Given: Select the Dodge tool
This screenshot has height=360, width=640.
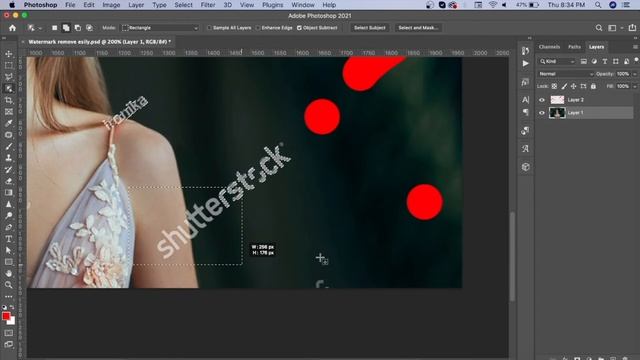Looking at the screenshot, I should 9,216.
